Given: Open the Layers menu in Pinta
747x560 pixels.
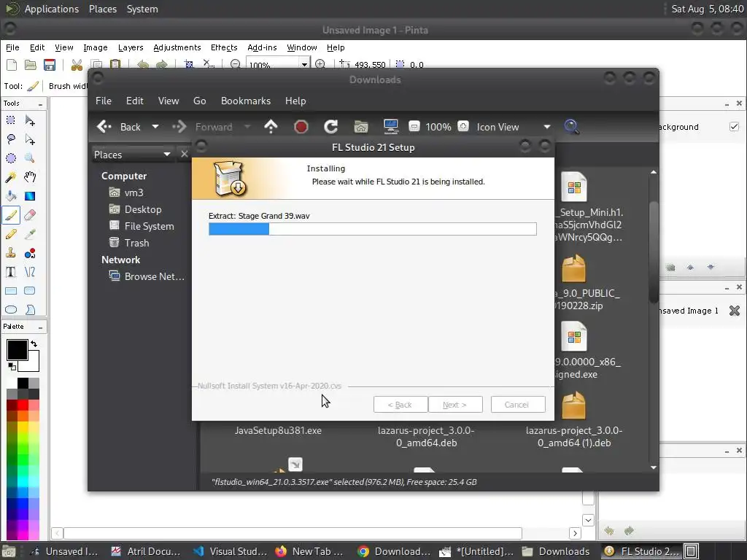Looking at the screenshot, I should tap(131, 47).
